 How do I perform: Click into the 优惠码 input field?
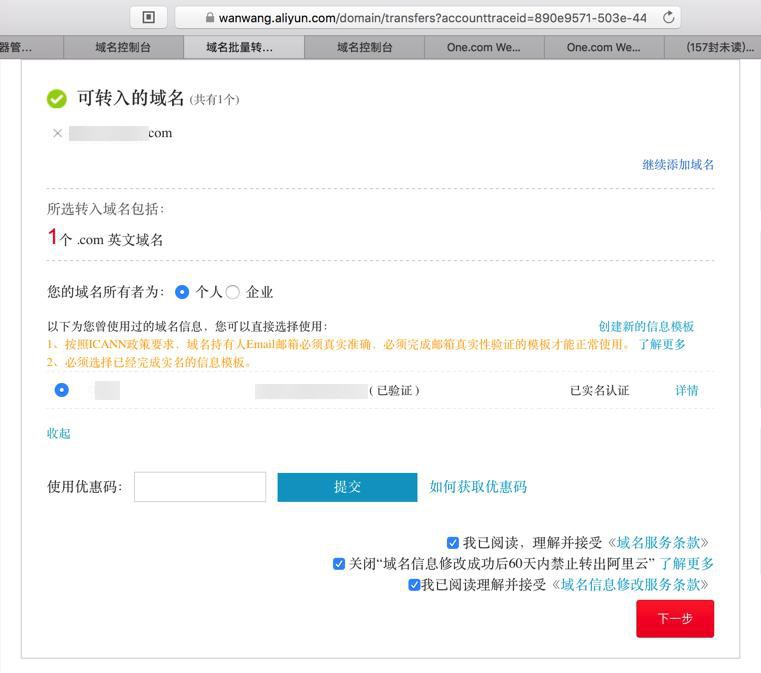pyautogui.click(x=200, y=487)
